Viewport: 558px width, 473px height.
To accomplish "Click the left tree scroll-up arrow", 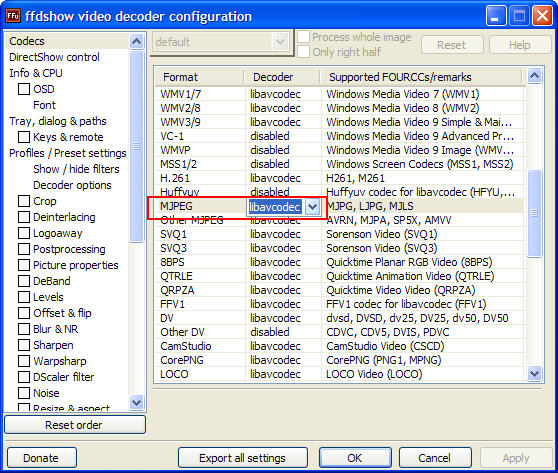I will point(136,42).
